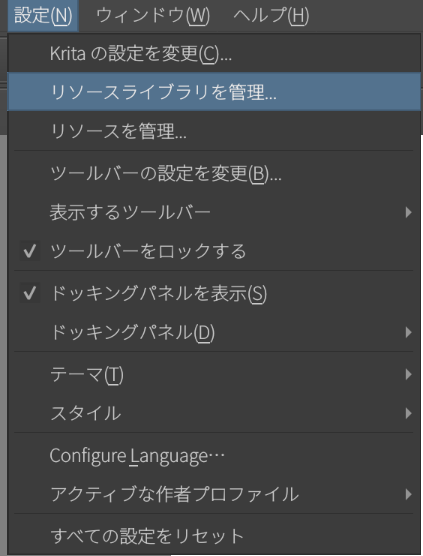Click すべての設定をリセット entry
423x556 pixels.
click(214, 536)
